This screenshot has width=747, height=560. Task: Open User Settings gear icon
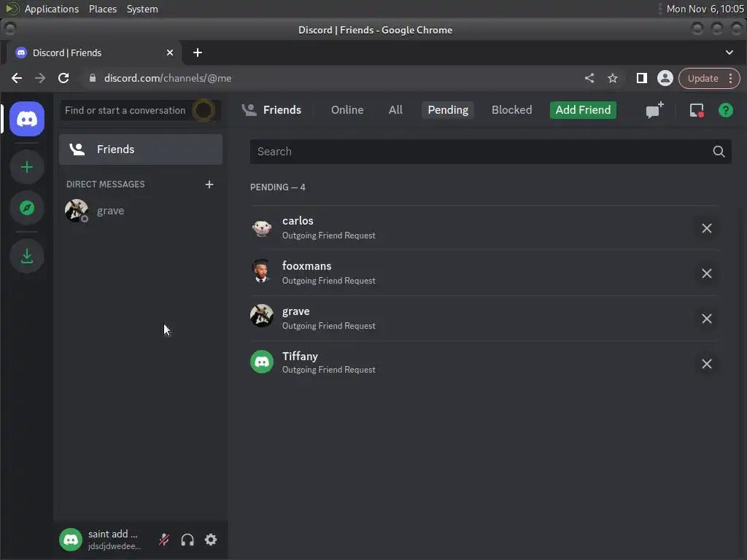click(x=211, y=540)
